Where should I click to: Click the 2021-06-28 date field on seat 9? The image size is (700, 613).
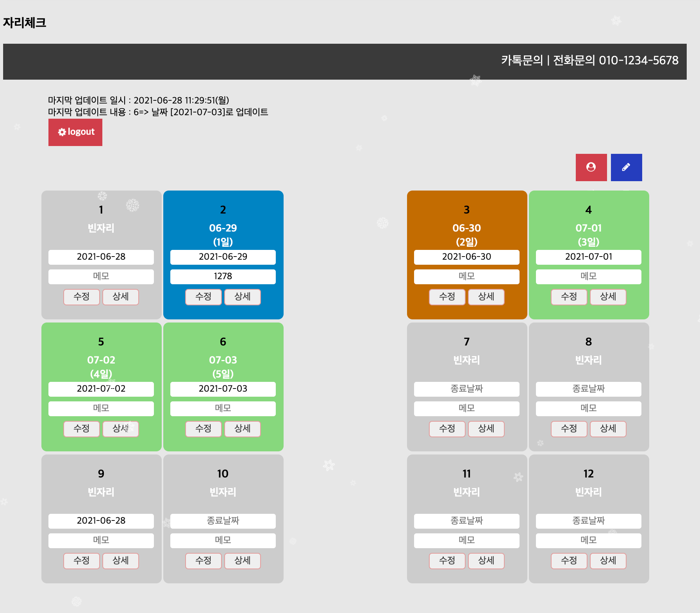click(101, 520)
